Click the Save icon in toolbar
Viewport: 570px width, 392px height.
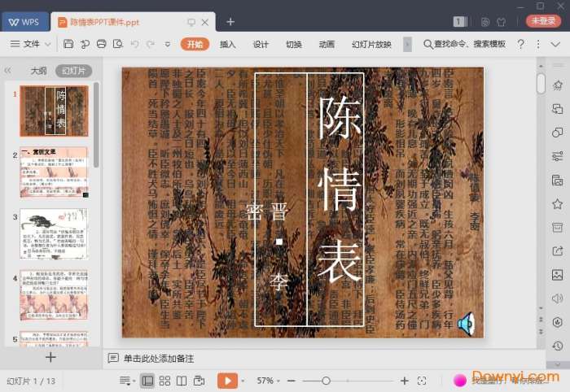coord(68,44)
